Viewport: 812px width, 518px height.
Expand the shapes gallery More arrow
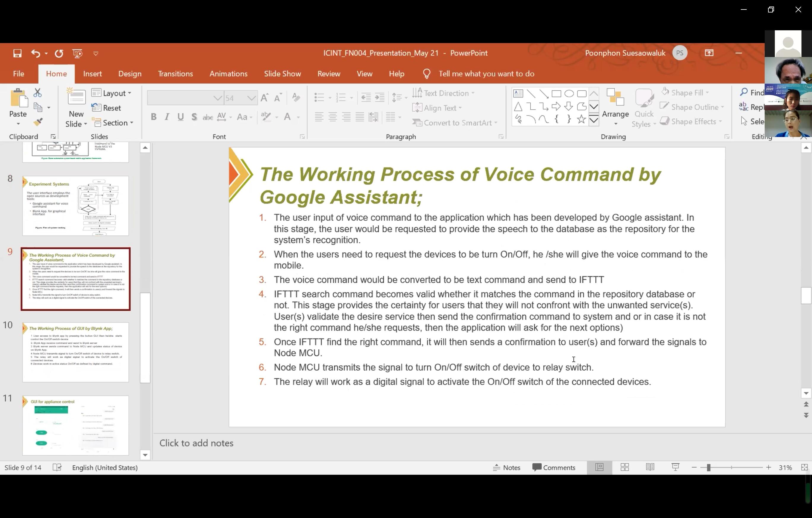(x=594, y=120)
